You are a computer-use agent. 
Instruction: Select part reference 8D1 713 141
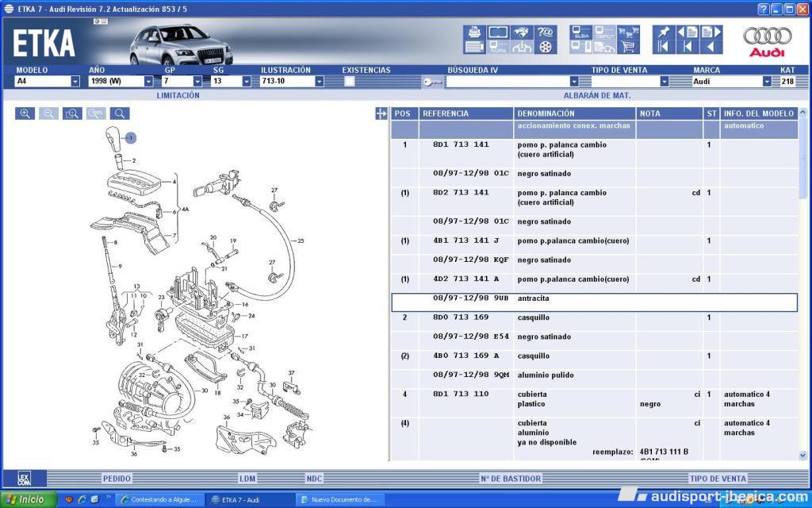[461, 144]
